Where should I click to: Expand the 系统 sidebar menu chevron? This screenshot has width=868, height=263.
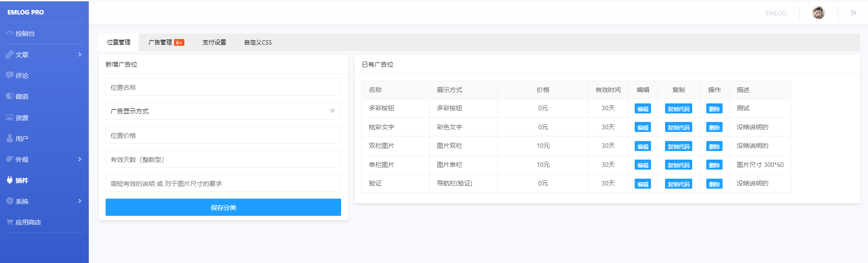tap(80, 201)
